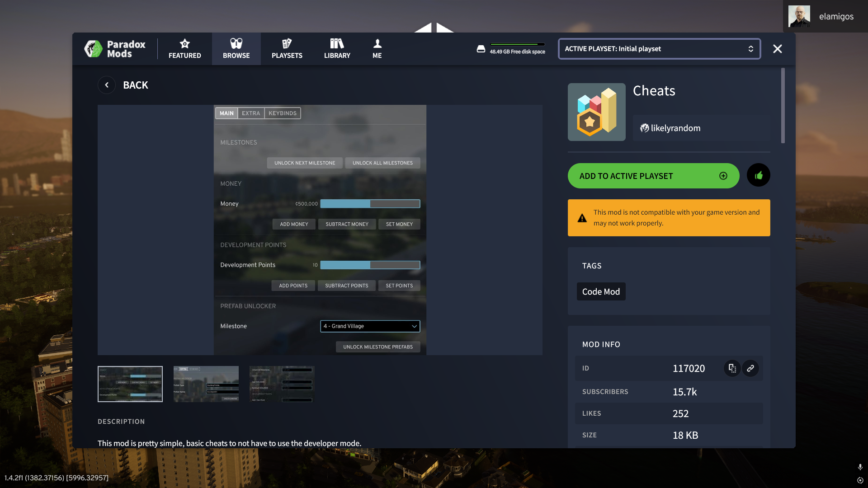Click the warning triangle icon
This screenshot has width=868, height=488.
pyautogui.click(x=582, y=218)
